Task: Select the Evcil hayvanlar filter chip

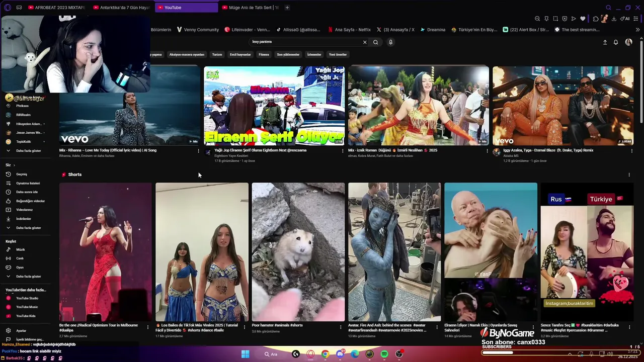Action: pos(240,55)
